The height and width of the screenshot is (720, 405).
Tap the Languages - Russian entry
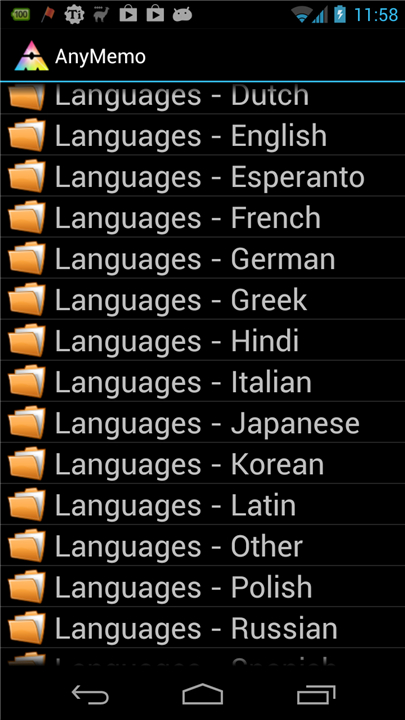(202, 628)
